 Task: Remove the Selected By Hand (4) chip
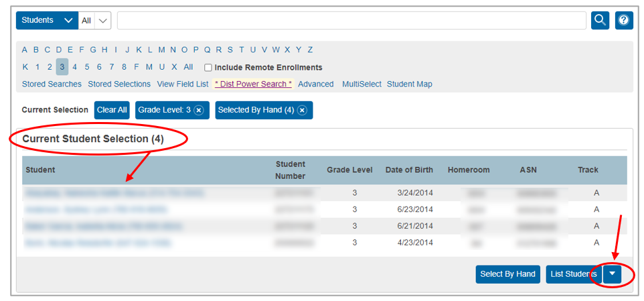(x=302, y=111)
